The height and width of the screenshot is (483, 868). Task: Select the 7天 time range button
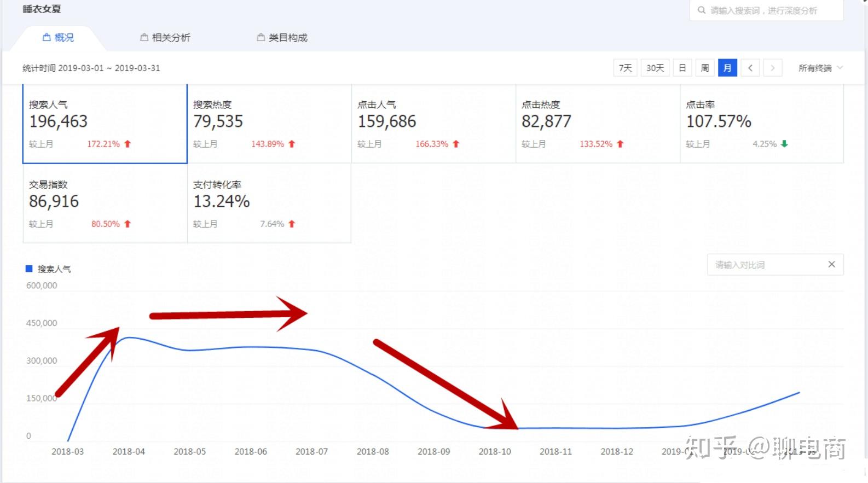tap(625, 68)
